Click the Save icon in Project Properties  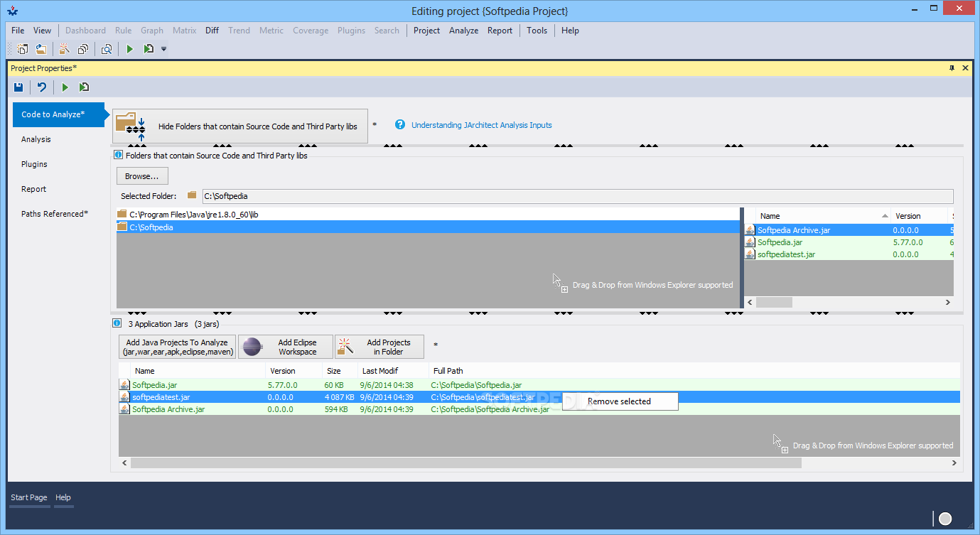point(18,87)
